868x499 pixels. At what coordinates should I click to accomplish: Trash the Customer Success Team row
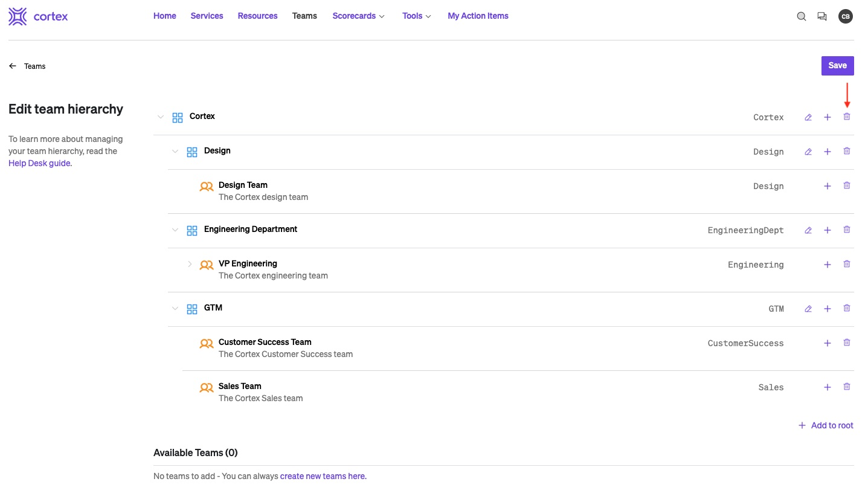pos(847,343)
